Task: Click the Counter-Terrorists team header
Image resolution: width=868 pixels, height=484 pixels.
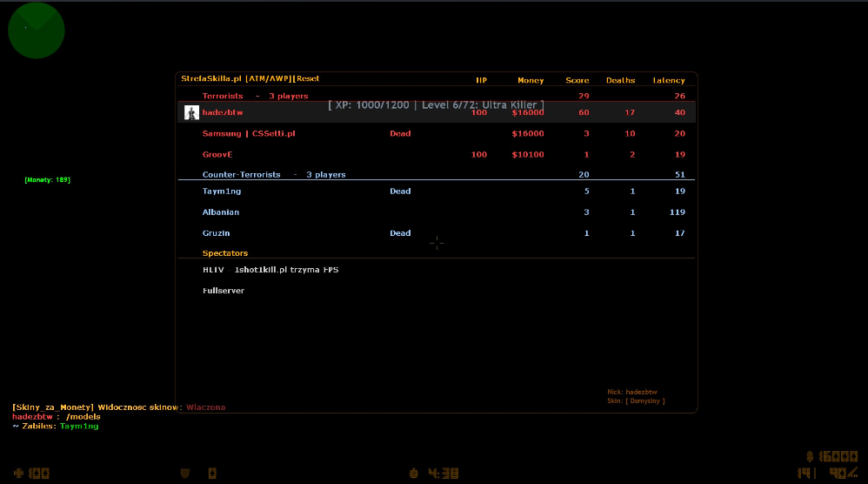Action: [x=274, y=174]
